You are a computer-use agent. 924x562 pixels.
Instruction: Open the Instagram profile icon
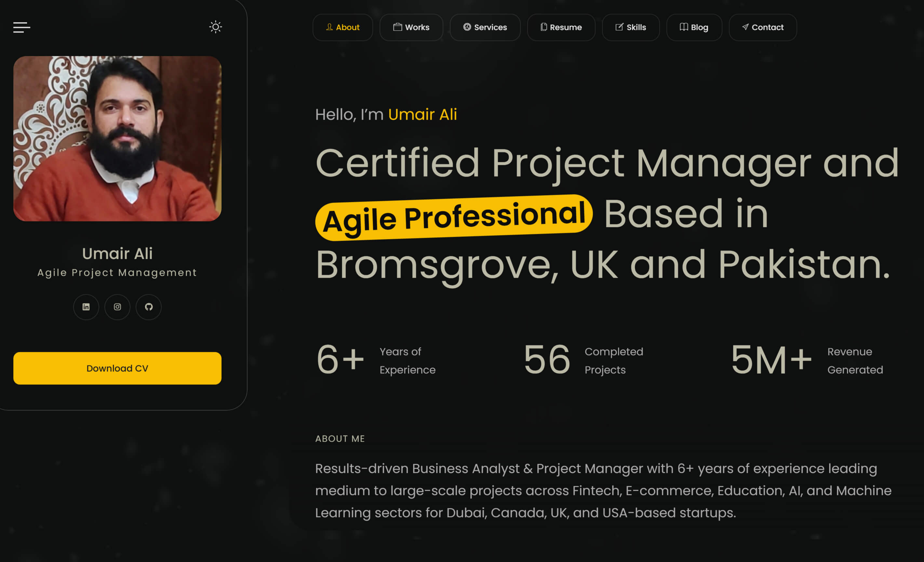pos(117,307)
